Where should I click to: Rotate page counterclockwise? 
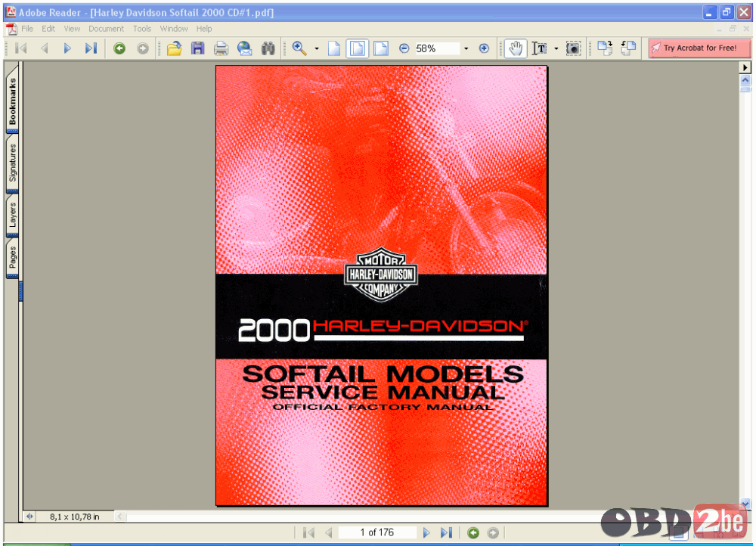(628, 48)
